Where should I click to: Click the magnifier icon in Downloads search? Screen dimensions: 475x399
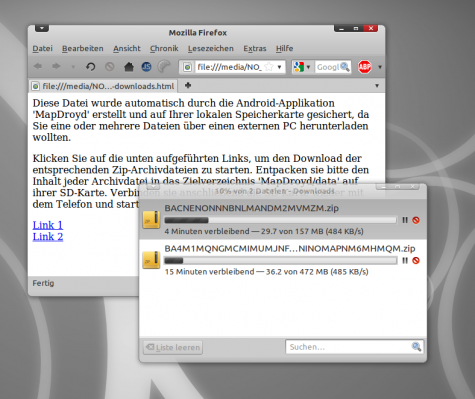[x=416, y=347]
